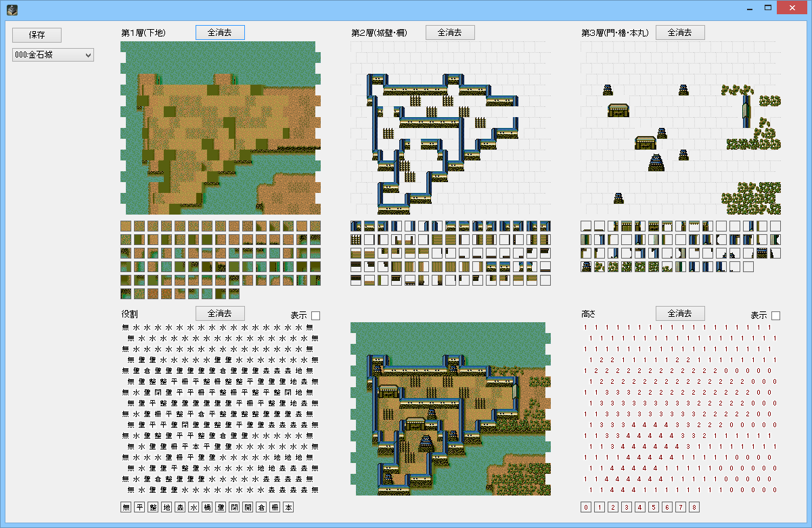Select the 倉 (storehouse) role tile
Viewport: 812px width, 528px height.
click(x=261, y=507)
